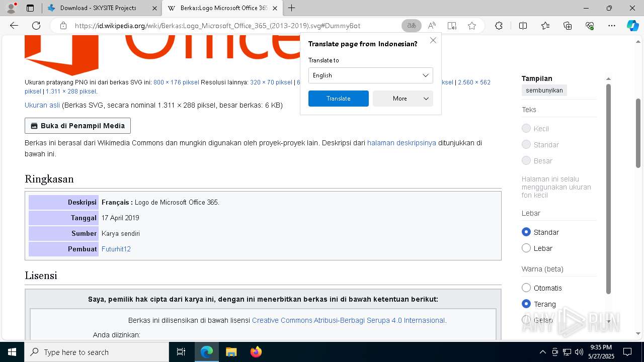Enter Immersive Reader from the address bar
Screen dimensions: 644x362
452,26
